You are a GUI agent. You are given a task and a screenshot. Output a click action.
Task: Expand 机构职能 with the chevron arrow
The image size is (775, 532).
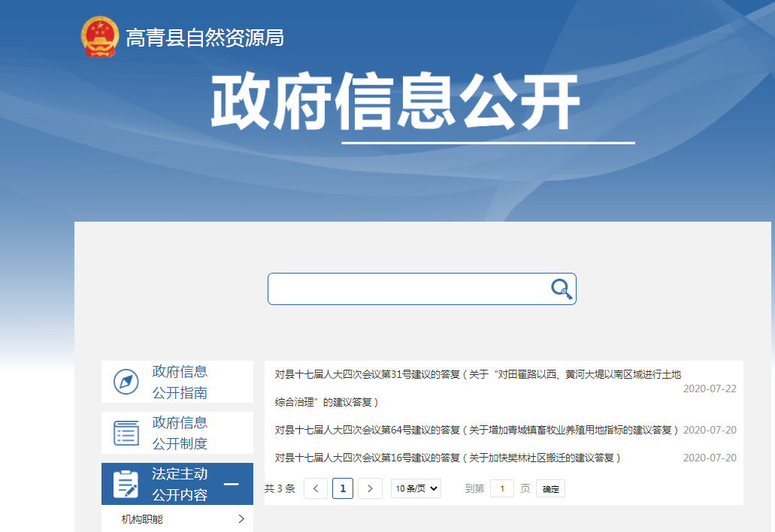click(241, 518)
